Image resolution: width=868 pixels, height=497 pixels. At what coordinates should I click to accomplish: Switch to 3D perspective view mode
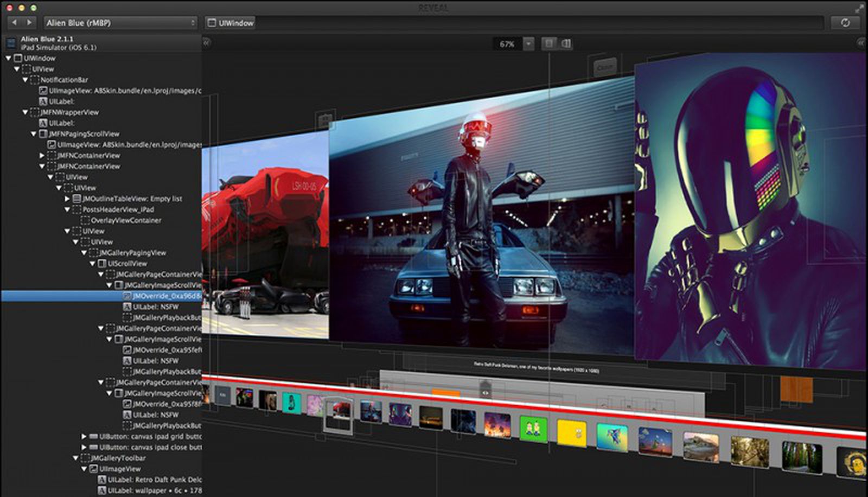pos(566,44)
